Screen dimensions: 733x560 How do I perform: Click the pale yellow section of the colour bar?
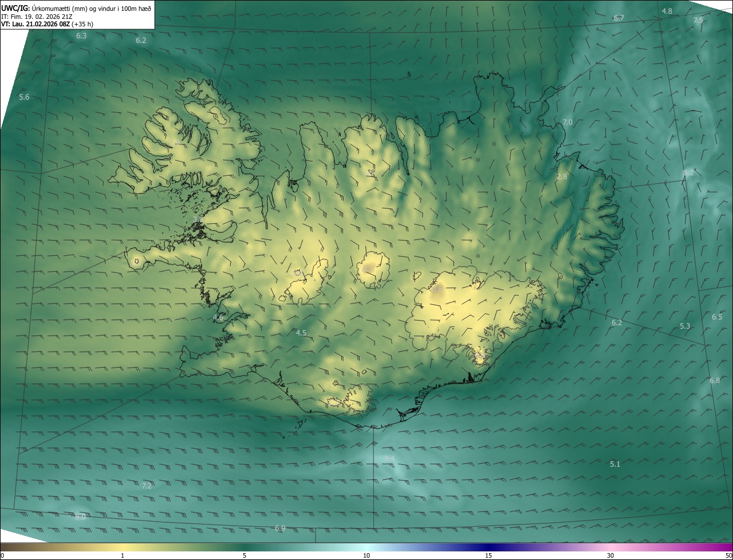pyautogui.click(x=123, y=547)
